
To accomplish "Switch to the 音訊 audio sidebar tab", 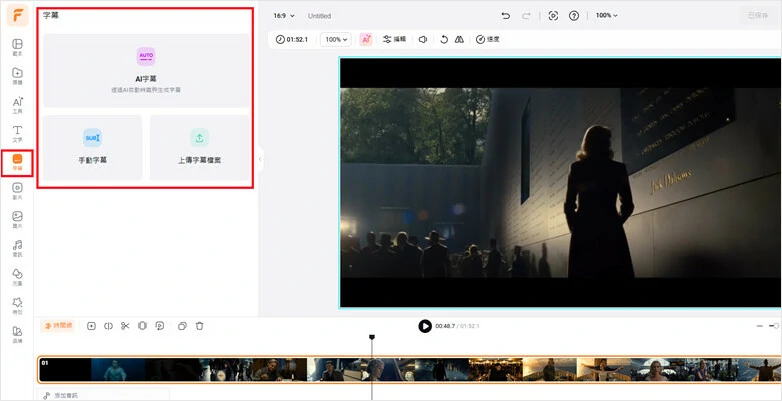I will click(x=17, y=247).
